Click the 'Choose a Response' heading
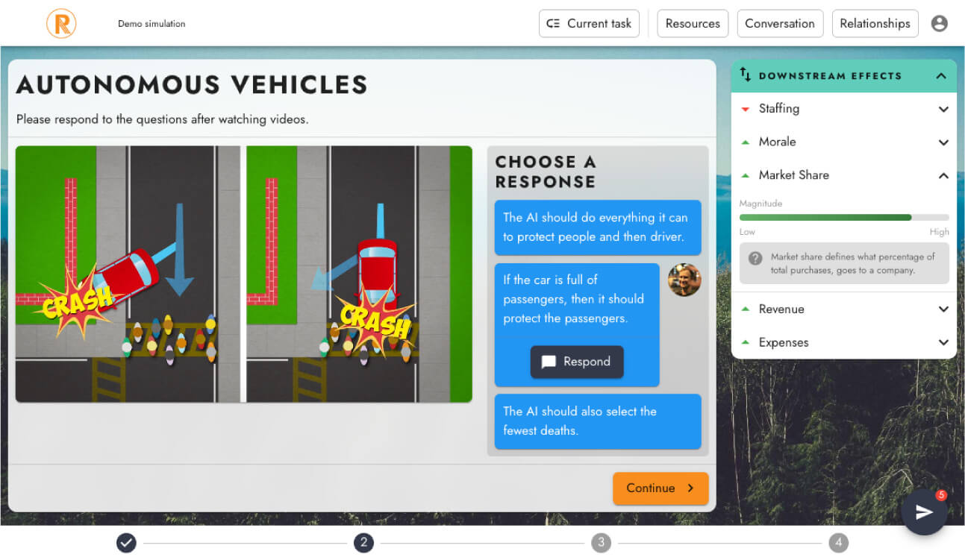The height and width of the screenshot is (560, 965). coord(546,172)
